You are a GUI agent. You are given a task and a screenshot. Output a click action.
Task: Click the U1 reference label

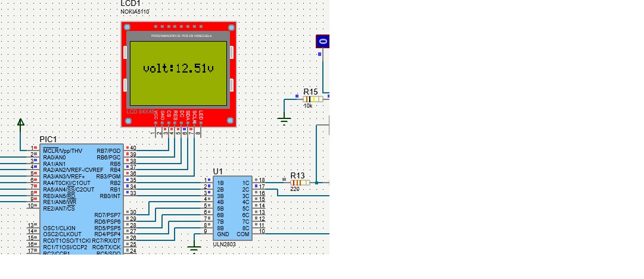217,171
